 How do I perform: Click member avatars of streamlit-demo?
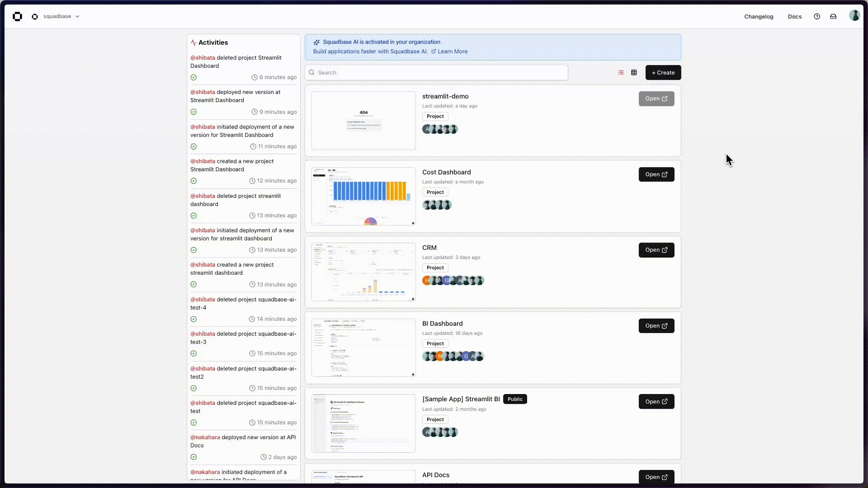tap(440, 129)
